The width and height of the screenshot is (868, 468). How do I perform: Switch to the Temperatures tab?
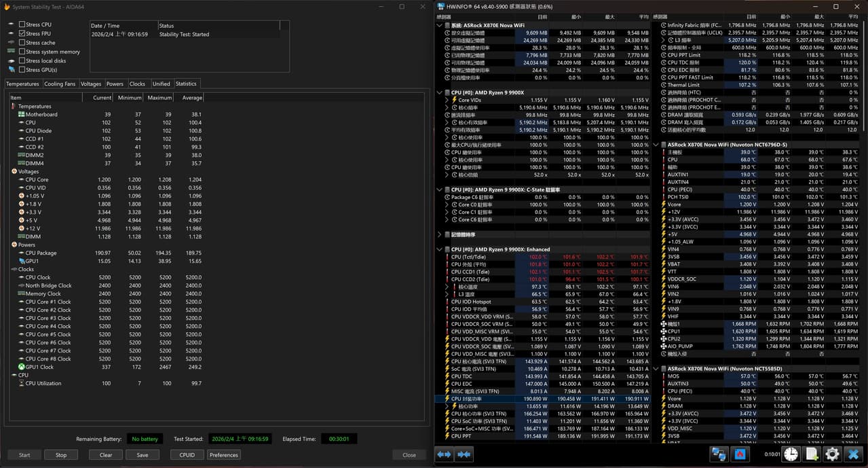[x=22, y=84]
